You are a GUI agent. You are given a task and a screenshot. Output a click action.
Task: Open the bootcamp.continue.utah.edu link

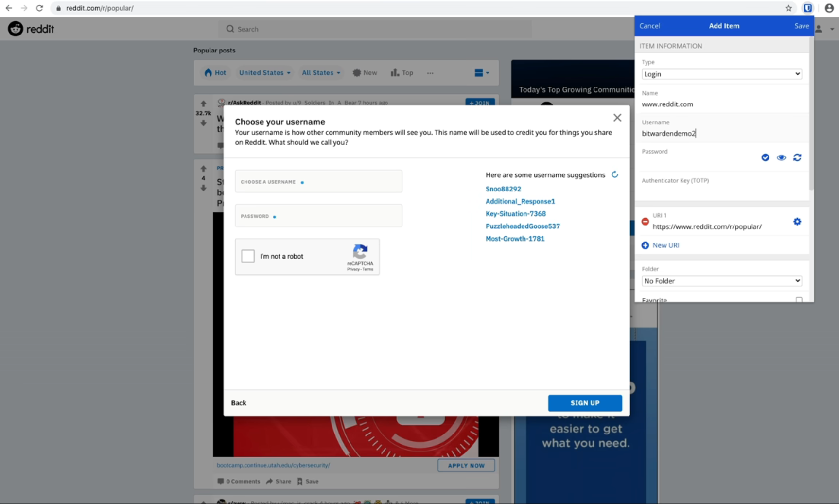coord(273,465)
